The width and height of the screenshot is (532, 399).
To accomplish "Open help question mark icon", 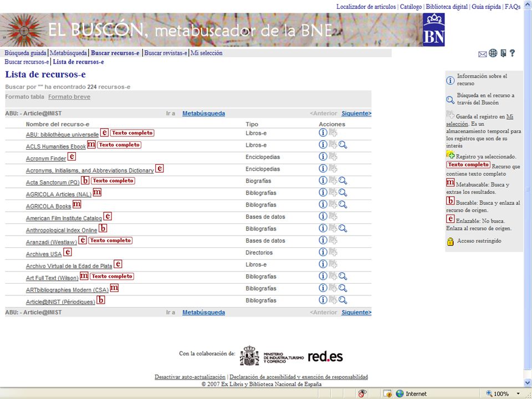I will coord(512,53).
